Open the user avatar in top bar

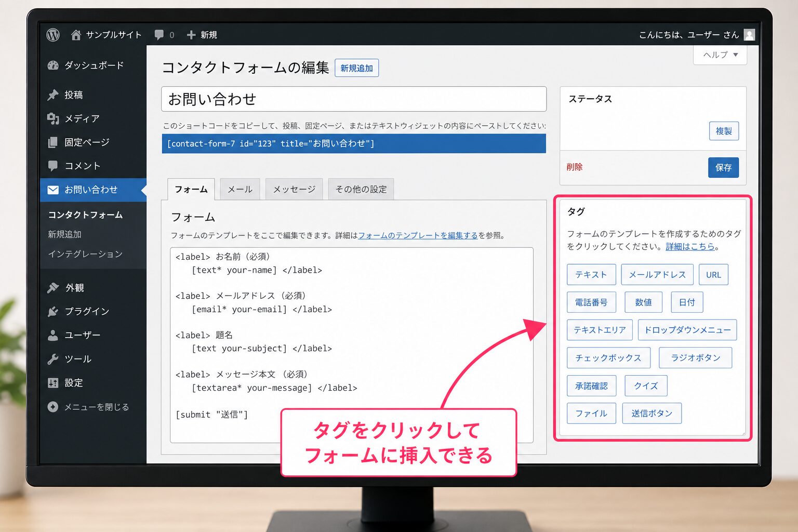point(749,35)
